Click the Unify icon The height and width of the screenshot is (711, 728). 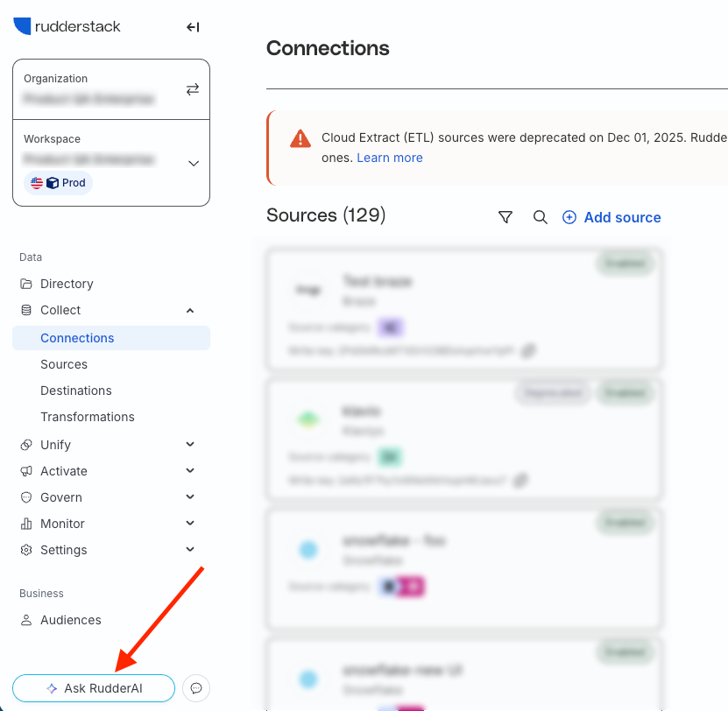click(x=26, y=445)
